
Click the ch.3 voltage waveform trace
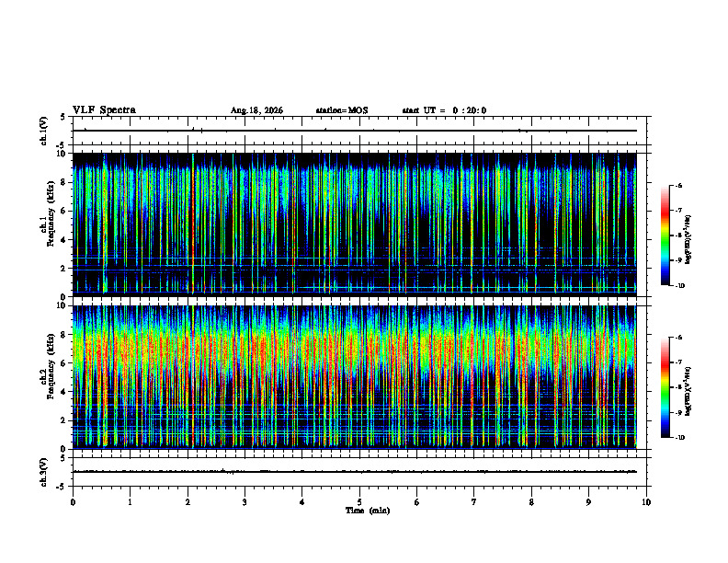coord(355,472)
